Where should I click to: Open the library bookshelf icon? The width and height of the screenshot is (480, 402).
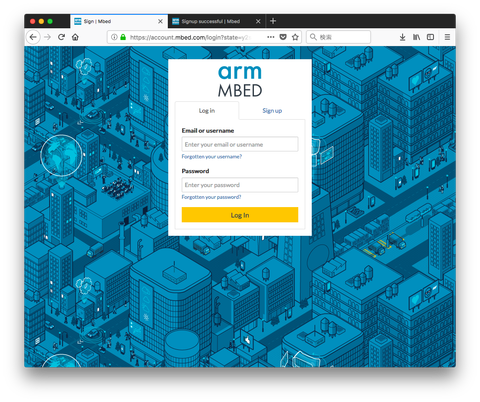tap(416, 37)
